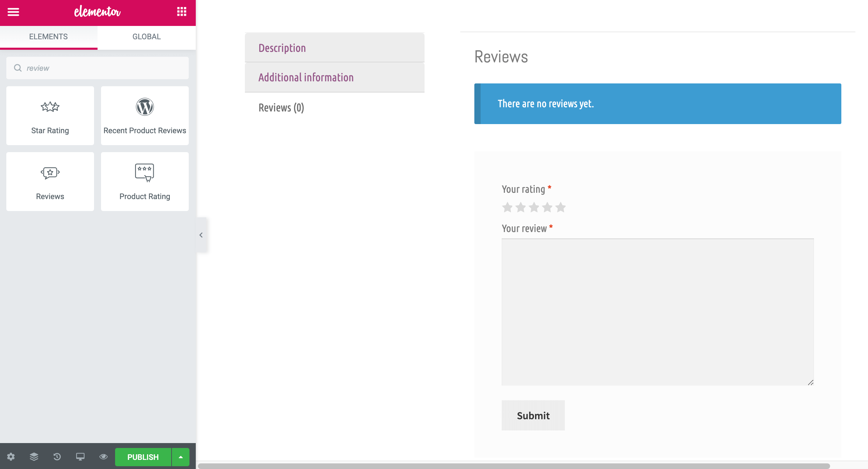The width and height of the screenshot is (868, 469).
Task: Toggle the eye visibility icon
Action: (x=103, y=457)
